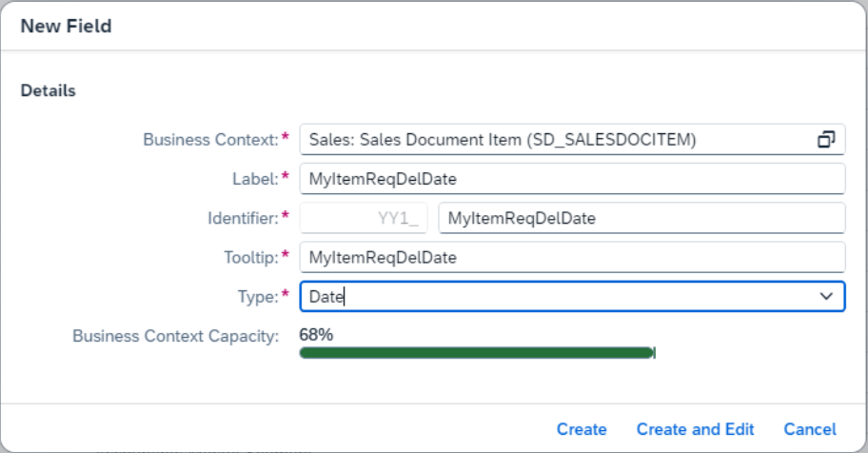The width and height of the screenshot is (868, 453).
Task: Click into the Type combo box text
Action: (x=559, y=296)
